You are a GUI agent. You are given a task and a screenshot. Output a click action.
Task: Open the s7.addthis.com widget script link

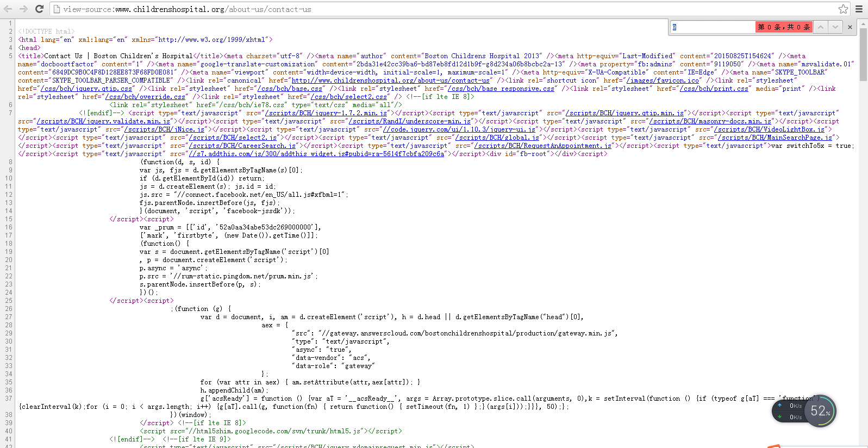tap(316, 154)
